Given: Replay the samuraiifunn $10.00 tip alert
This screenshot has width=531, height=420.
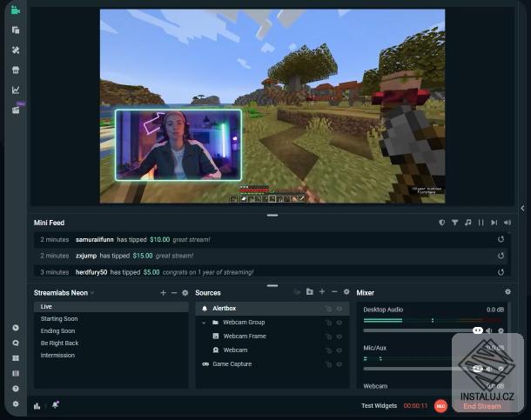Looking at the screenshot, I should tap(501, 239).
